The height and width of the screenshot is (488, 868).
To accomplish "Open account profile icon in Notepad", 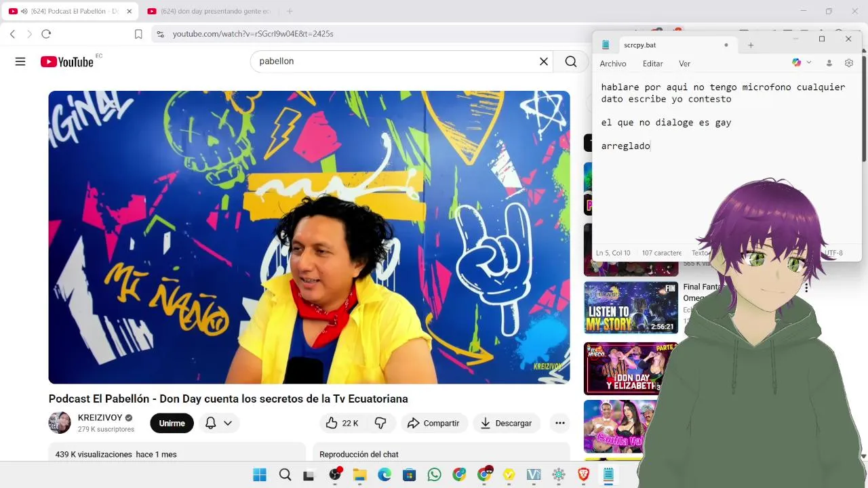I will point(829,63).
